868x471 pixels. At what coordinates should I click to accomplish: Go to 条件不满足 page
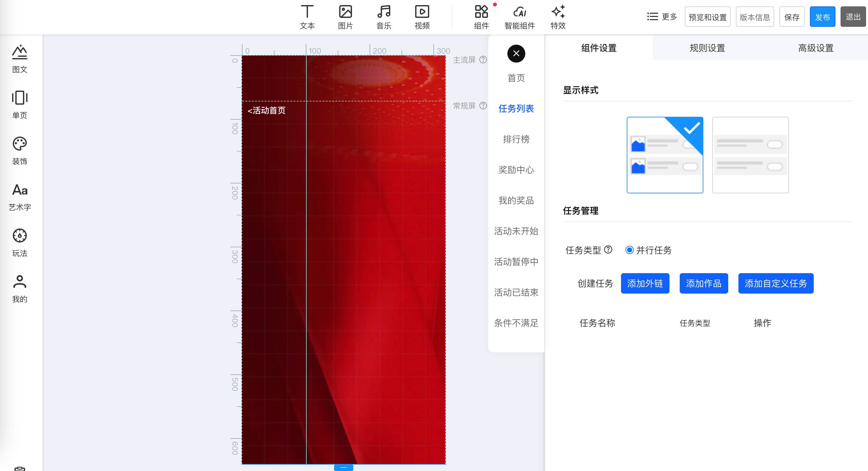[x=516, y=323]
